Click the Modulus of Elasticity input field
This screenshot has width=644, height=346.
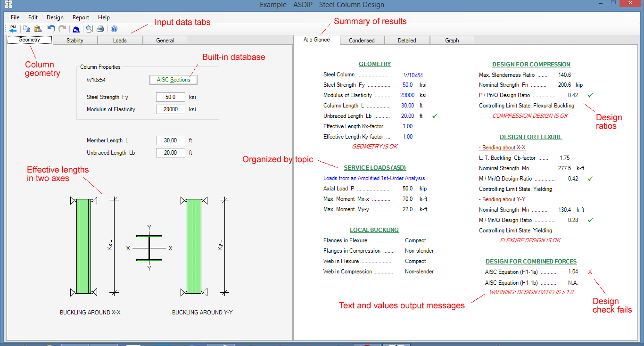tap(171, 109)
